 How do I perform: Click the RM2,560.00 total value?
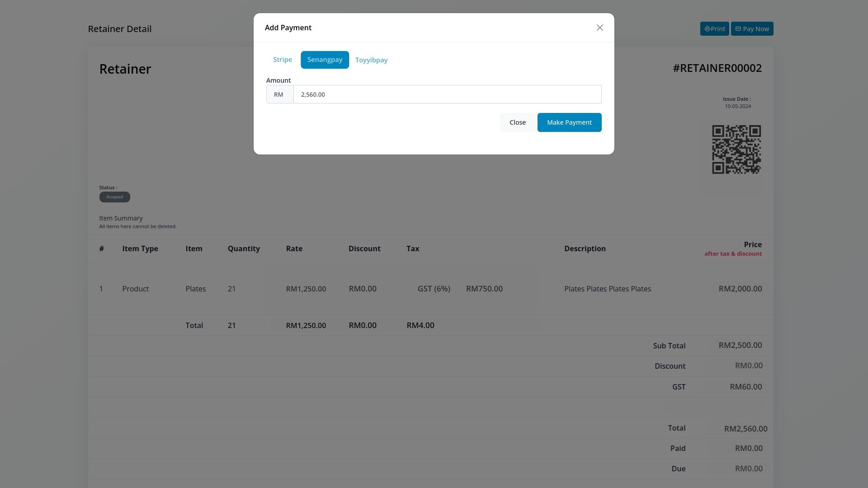click(x=745, y=429)
